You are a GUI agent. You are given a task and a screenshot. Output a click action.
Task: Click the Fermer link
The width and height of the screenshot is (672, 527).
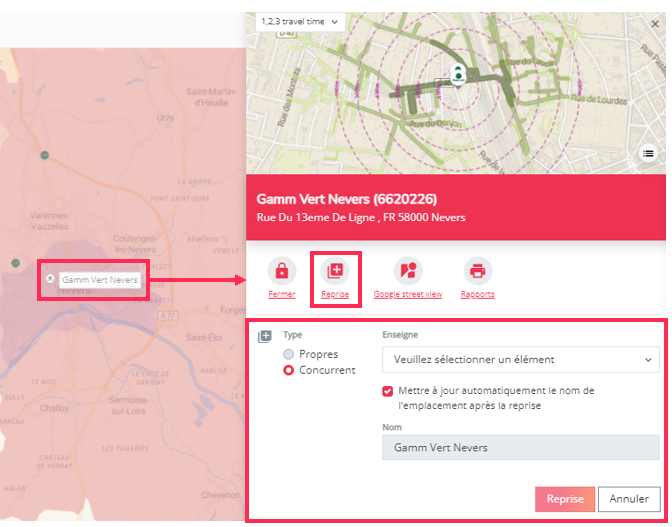(282, 294)
